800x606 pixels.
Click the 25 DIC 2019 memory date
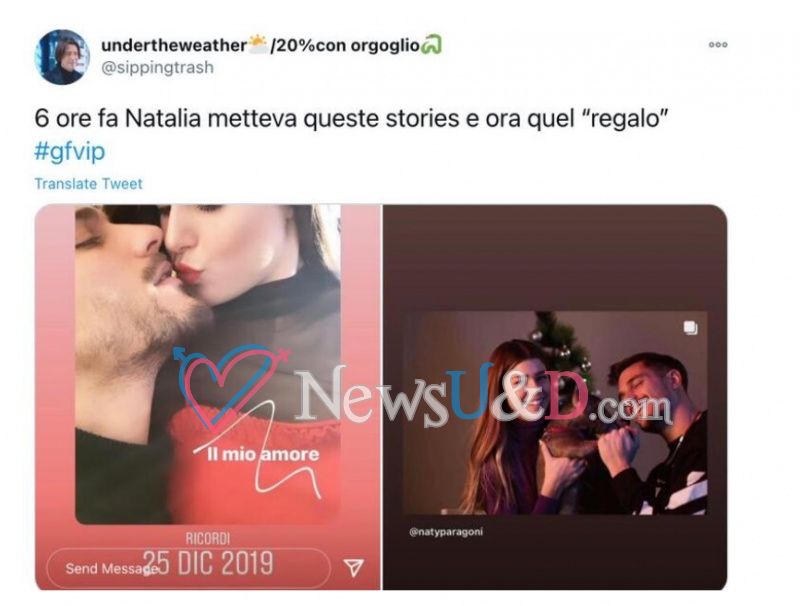click(x=208, y=563)
